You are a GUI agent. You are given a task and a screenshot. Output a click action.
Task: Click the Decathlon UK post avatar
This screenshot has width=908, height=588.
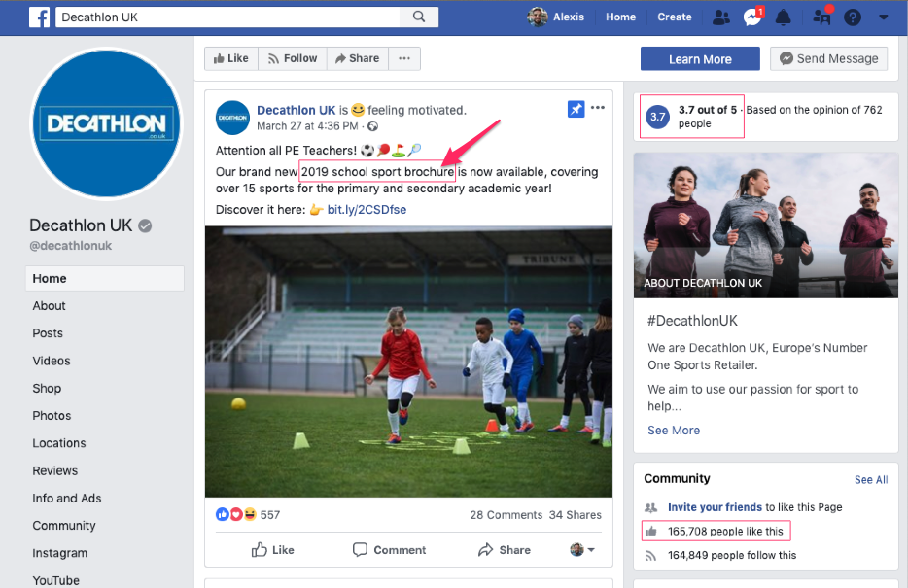coord(232,118)
